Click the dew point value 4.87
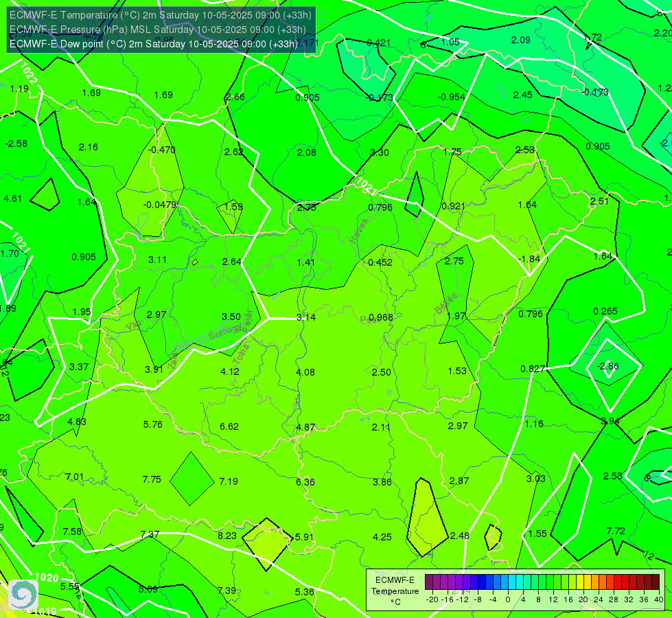672x618 pixels. (305, 427)
